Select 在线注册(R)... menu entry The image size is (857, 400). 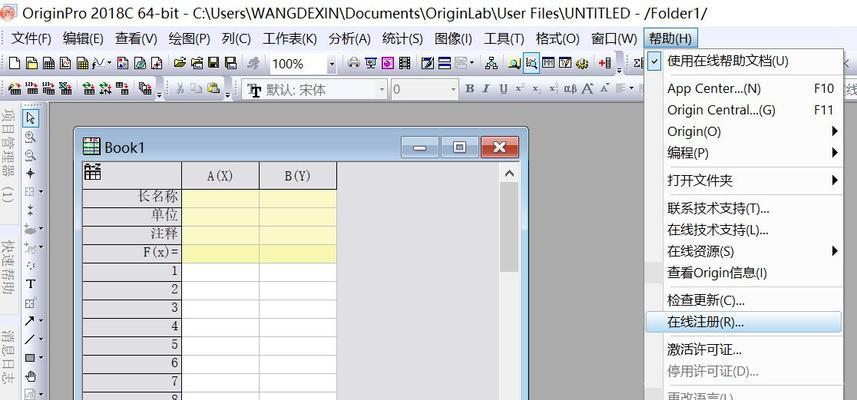[x=743, y=322]
